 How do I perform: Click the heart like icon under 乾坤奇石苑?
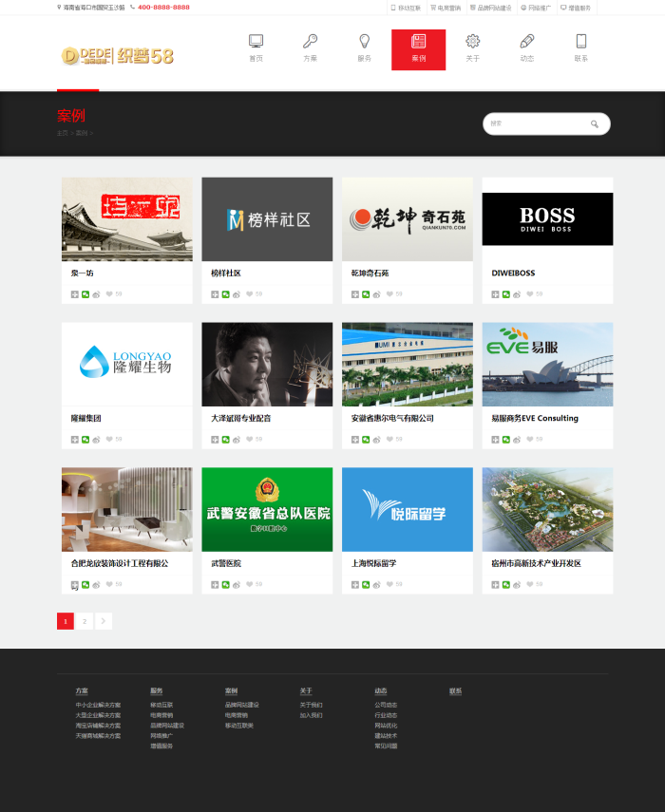[389, 293]
